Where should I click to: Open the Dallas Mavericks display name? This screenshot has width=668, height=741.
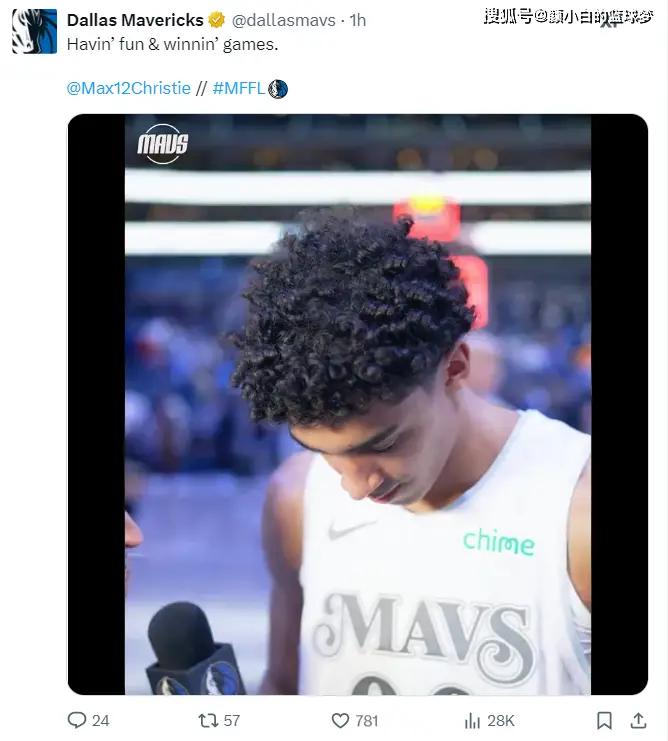click(135, 20)
